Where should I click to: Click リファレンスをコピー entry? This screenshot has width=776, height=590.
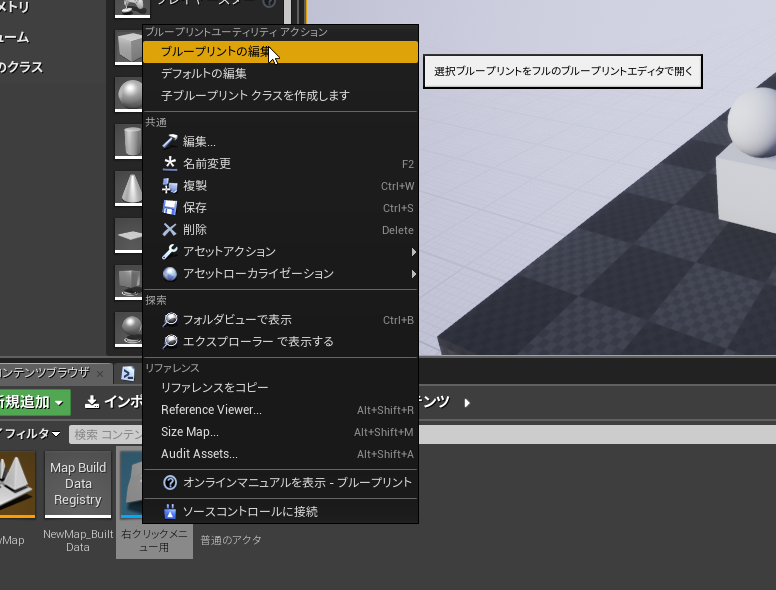pyautogui.click(x=280, y=388)
